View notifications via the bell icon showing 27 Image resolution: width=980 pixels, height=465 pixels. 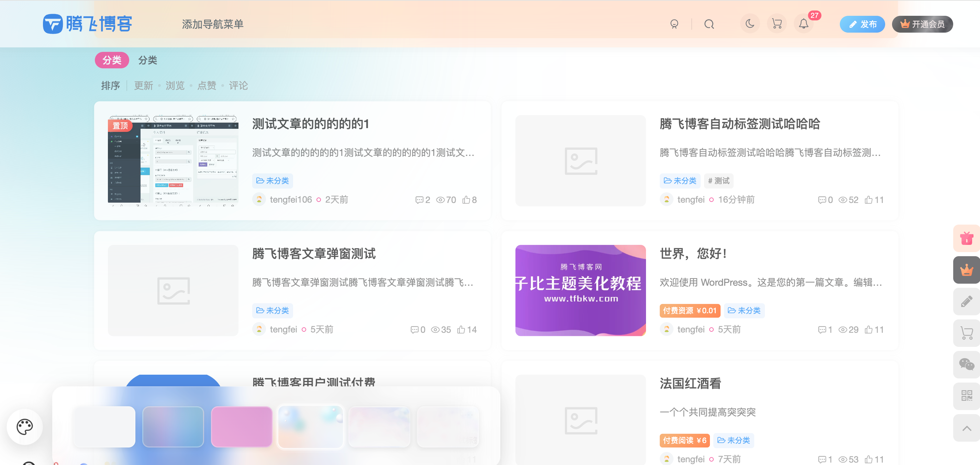804,24
